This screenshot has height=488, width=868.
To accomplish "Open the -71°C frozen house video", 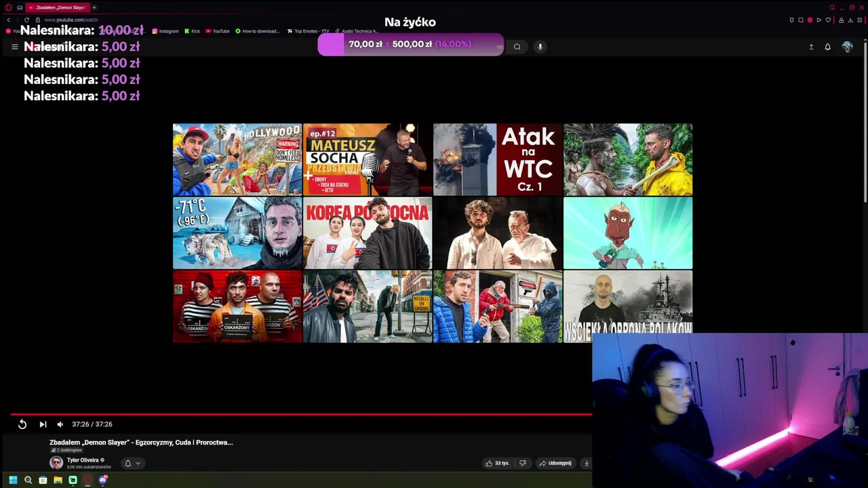I will (x=237, y=233).
